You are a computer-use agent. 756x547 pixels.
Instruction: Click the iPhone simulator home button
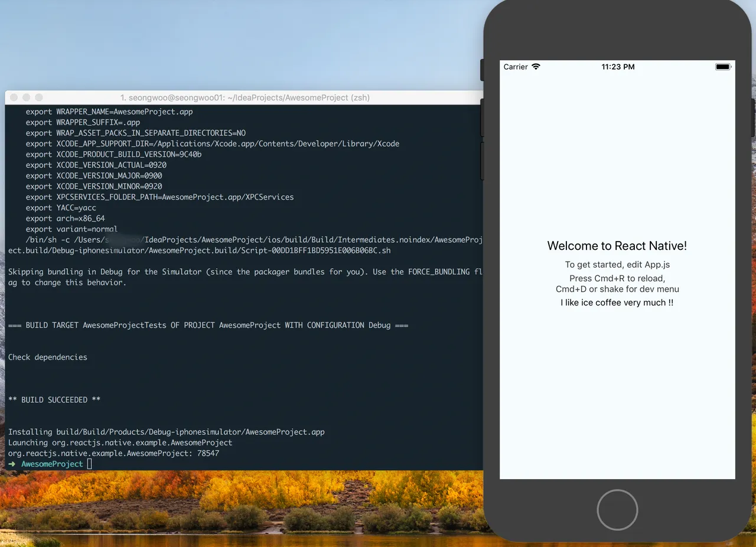click(x=617, y=510)
